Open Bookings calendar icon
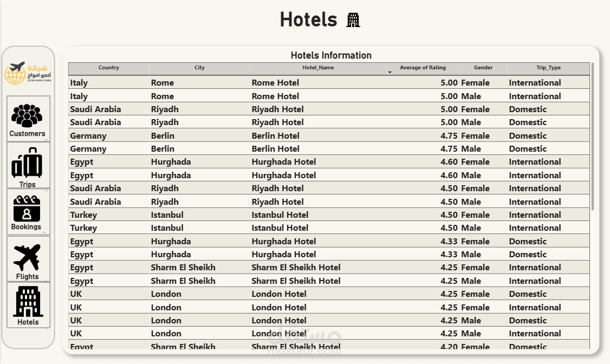610x364 pixels. [x=27, y=209]
